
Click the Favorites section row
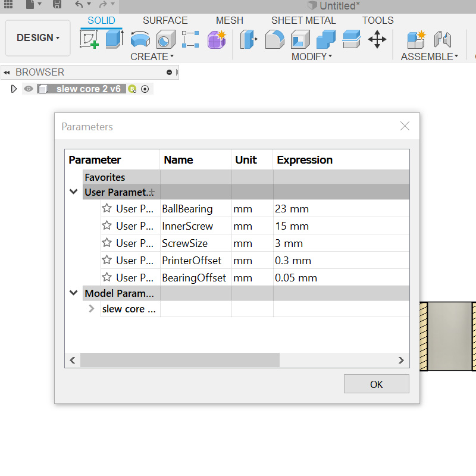tap(246, 177)
